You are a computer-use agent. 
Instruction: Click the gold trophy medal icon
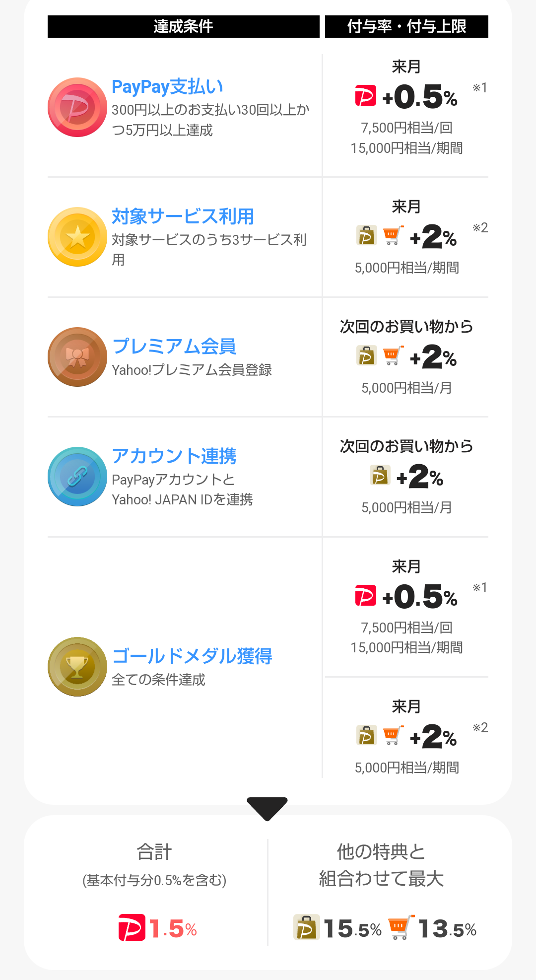click(77, 667)
